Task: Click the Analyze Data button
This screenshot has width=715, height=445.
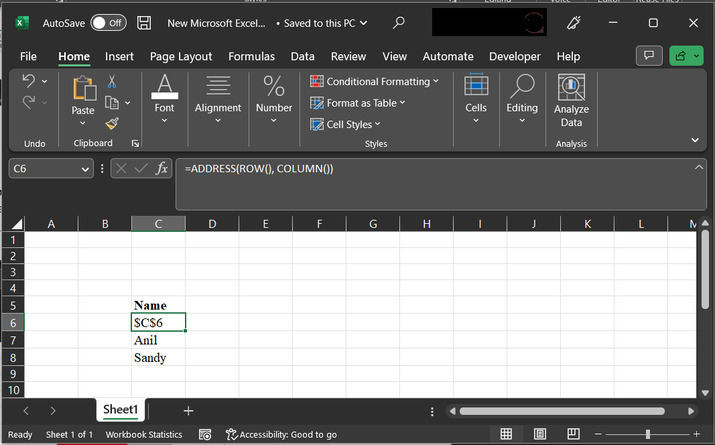Action: 571,101
